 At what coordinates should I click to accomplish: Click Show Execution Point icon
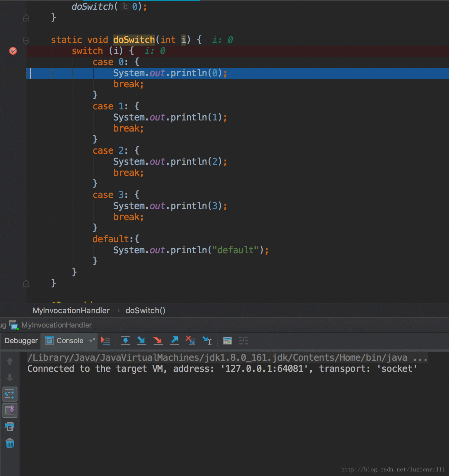105,341
